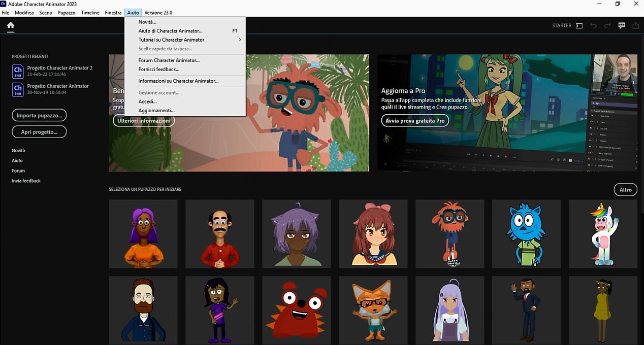Click the Adobe Character Animator title bar logo
The width and height of the screenshot is (644, 345).
click(x=4, y=4)
